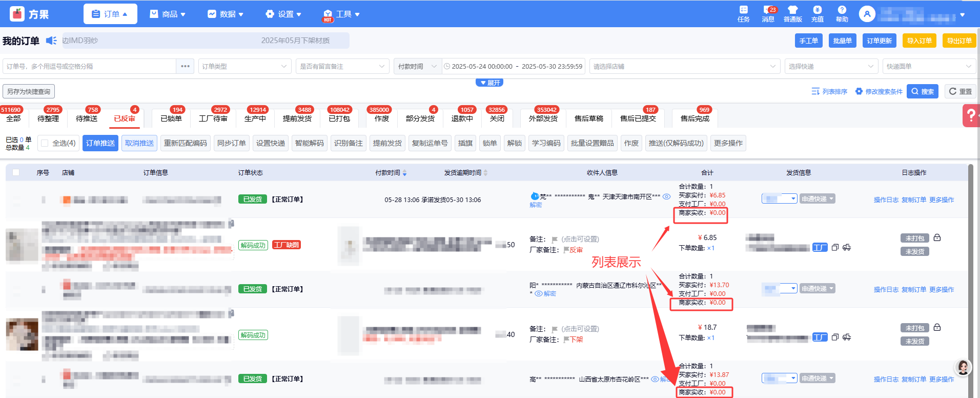Click the 工厂 badge in the 下架 row

[820, 337]
